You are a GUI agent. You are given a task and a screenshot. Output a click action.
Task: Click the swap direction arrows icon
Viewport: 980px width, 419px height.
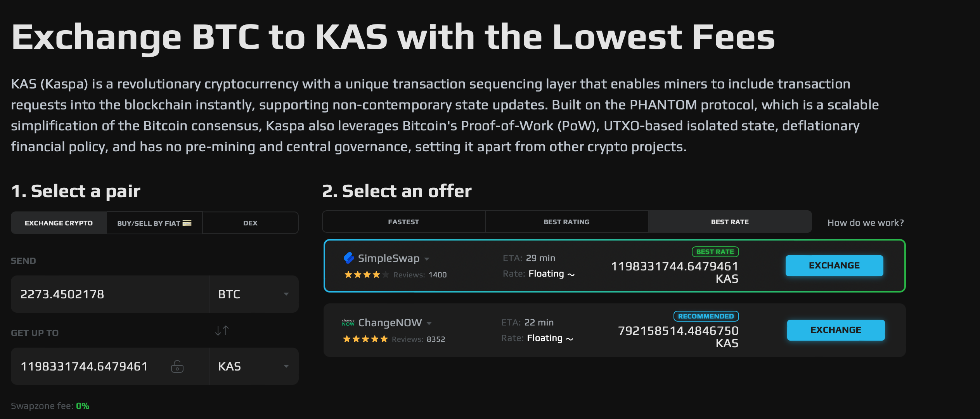222,330
